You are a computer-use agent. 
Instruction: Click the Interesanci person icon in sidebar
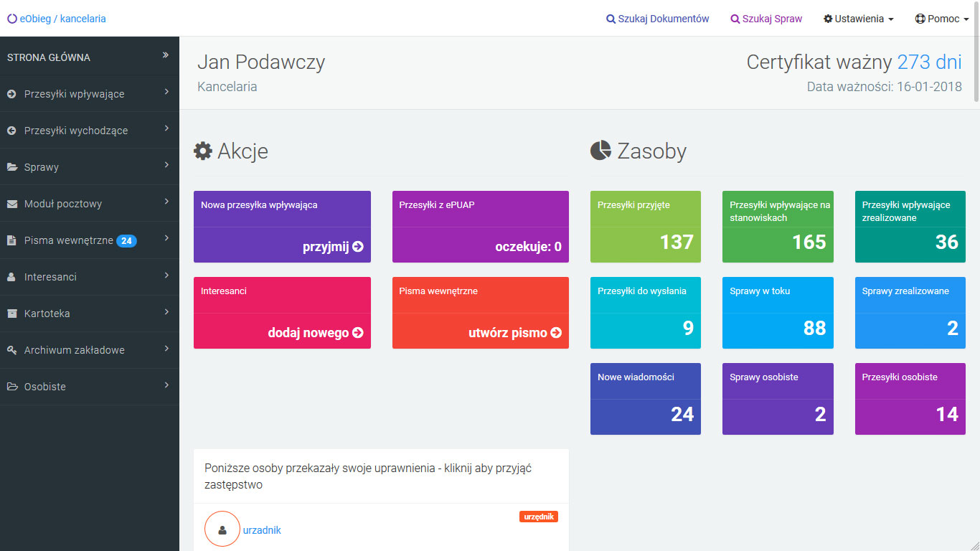coord(11,277)
